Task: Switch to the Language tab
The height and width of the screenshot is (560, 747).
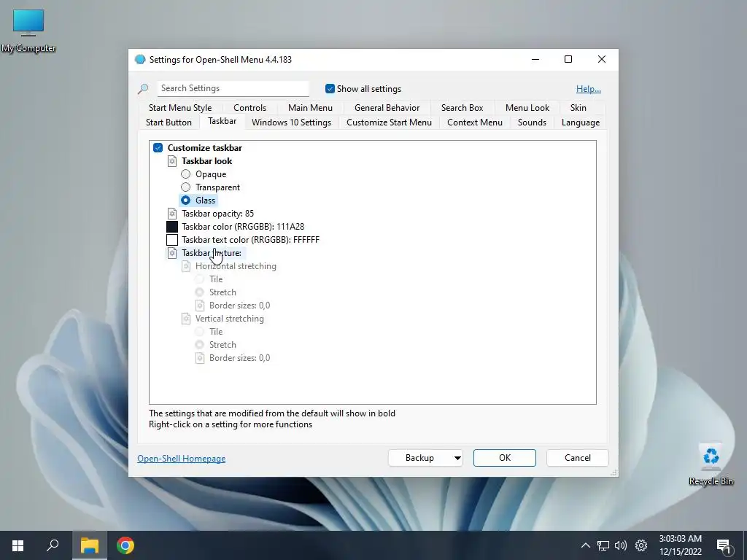Action: point(580,122)
